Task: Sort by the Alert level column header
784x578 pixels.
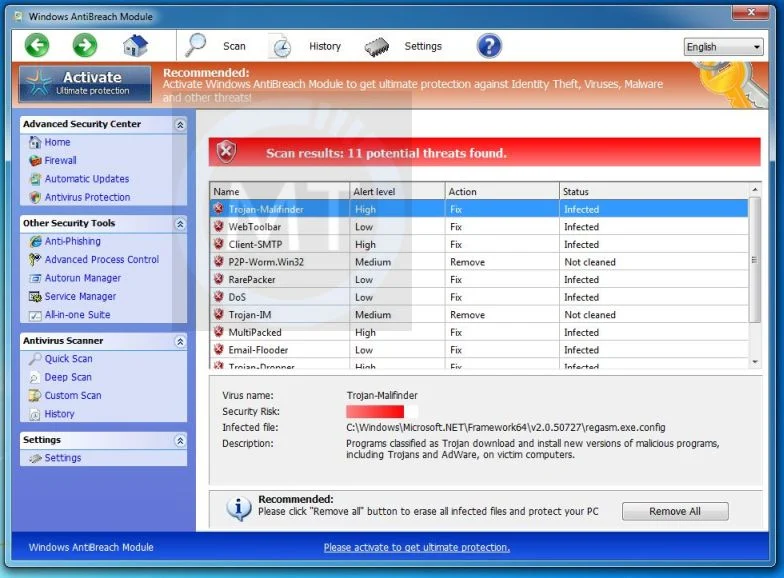Action: point(398,192)
